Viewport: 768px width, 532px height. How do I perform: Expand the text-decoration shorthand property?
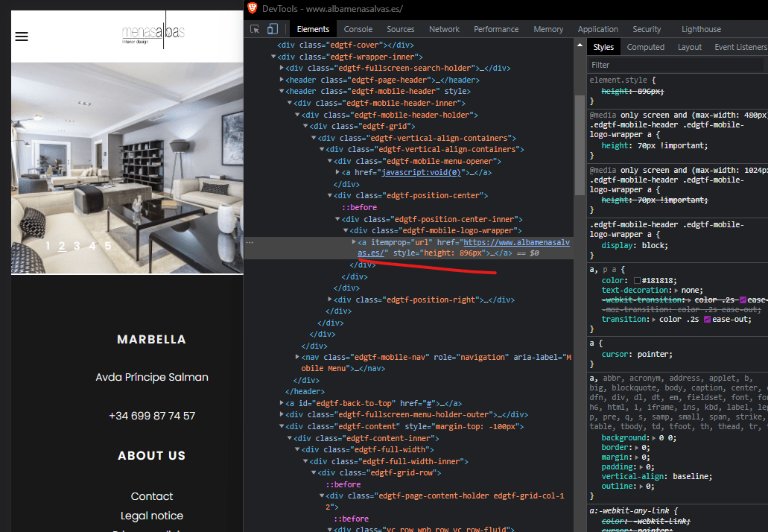tap(676, 291)
